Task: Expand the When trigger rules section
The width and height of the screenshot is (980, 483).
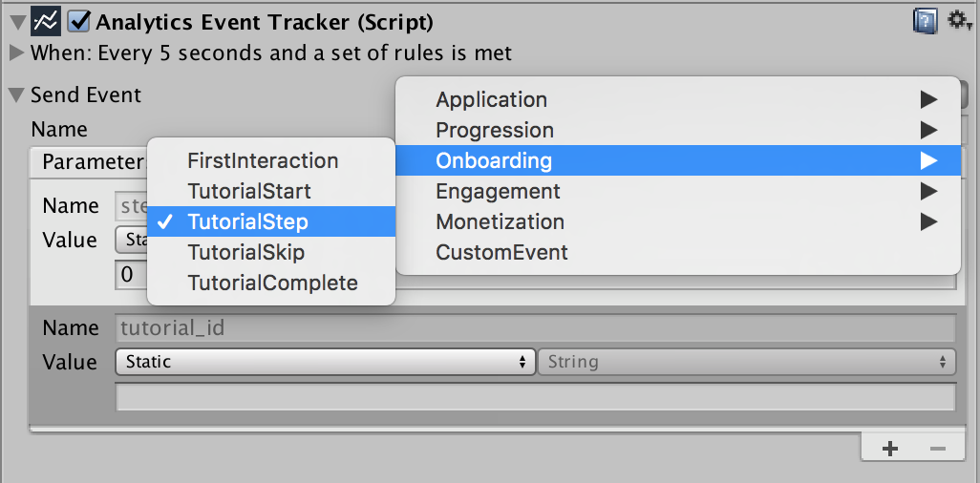Action: point(17,53)
